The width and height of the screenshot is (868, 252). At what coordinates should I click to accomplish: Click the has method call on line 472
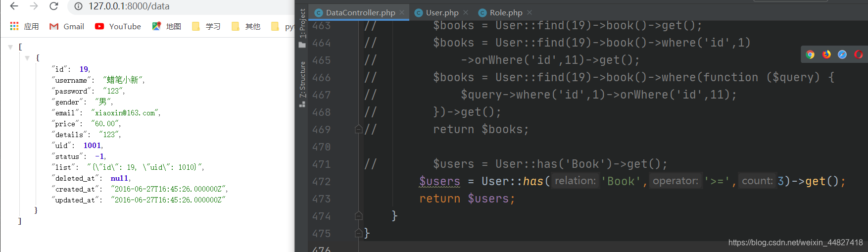[533, 181]
